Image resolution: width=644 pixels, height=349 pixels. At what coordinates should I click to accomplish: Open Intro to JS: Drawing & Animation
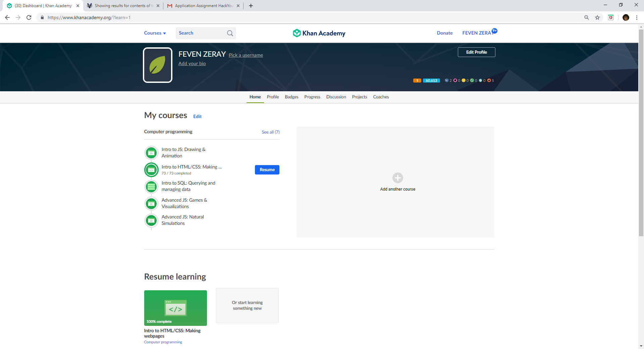pyautogui.click(x=183, y=153)
